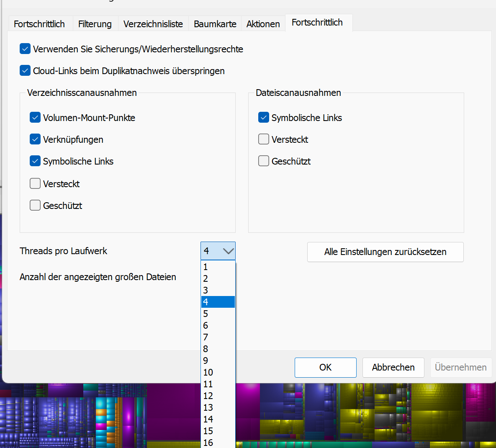Select 14 threads per drive

(218, 419)
